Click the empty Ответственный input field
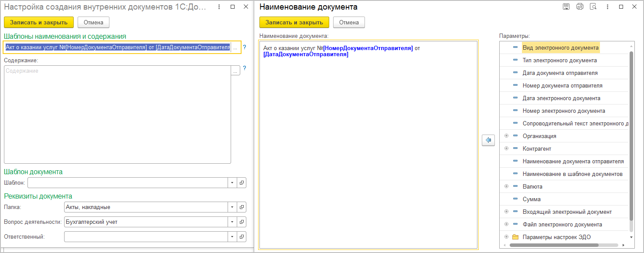The height and width of the screenshot is (253, 644). [146, 237]
